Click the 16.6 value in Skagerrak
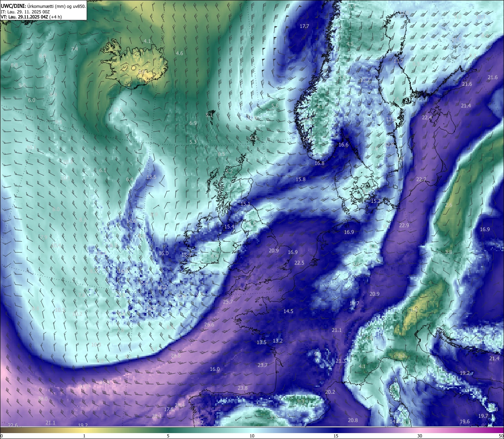The width and height of the screenshot is (504, 439). click(343, 145)
